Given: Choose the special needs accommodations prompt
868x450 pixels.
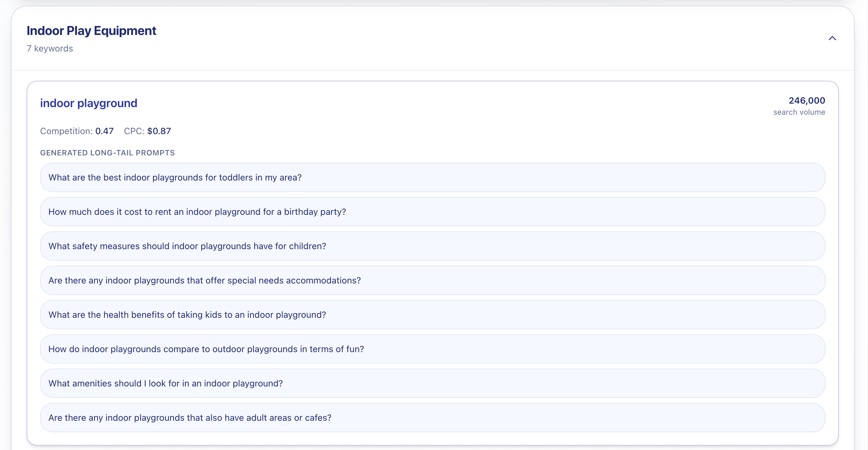Looking at the screenshot, I should coord(205,281).
